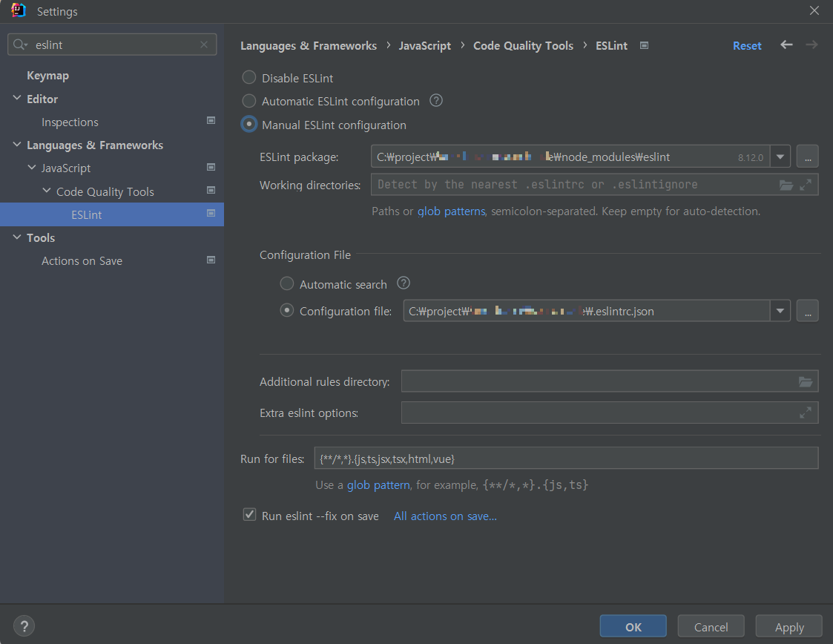Choose Automatic search for configuration file
The image size is (833, 644).
click(x=287, y=283)
